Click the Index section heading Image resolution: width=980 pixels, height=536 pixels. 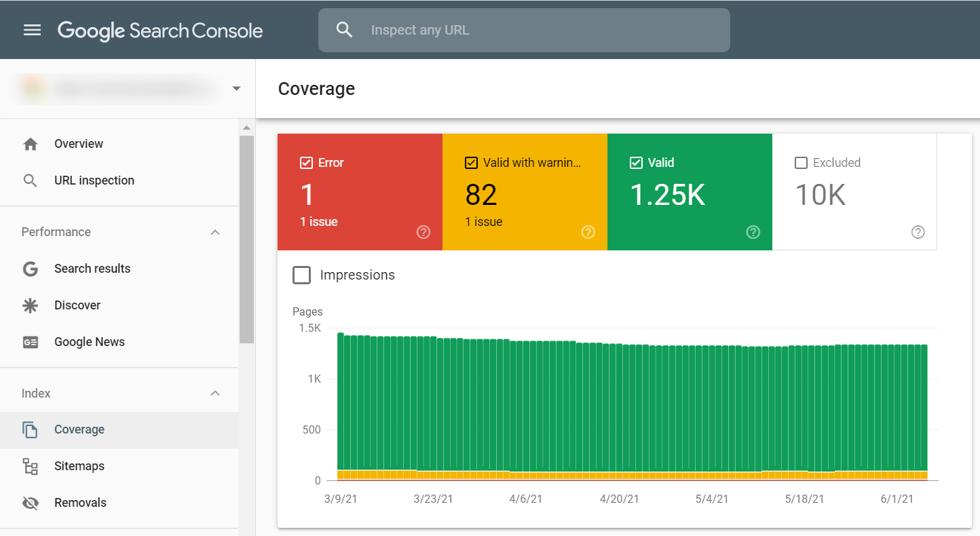[36, 394]
